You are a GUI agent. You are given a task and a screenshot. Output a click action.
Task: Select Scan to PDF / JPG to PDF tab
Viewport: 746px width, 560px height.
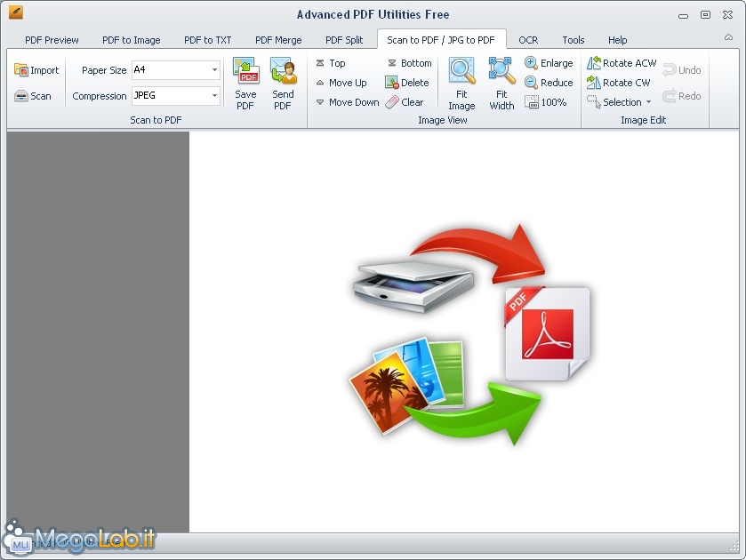pos(441,40)
